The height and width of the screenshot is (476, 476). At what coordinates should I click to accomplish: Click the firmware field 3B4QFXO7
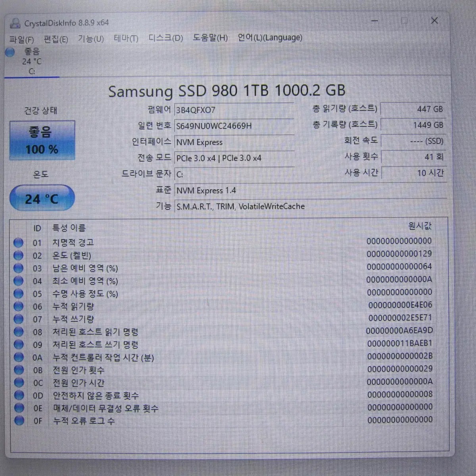(234, 110)
